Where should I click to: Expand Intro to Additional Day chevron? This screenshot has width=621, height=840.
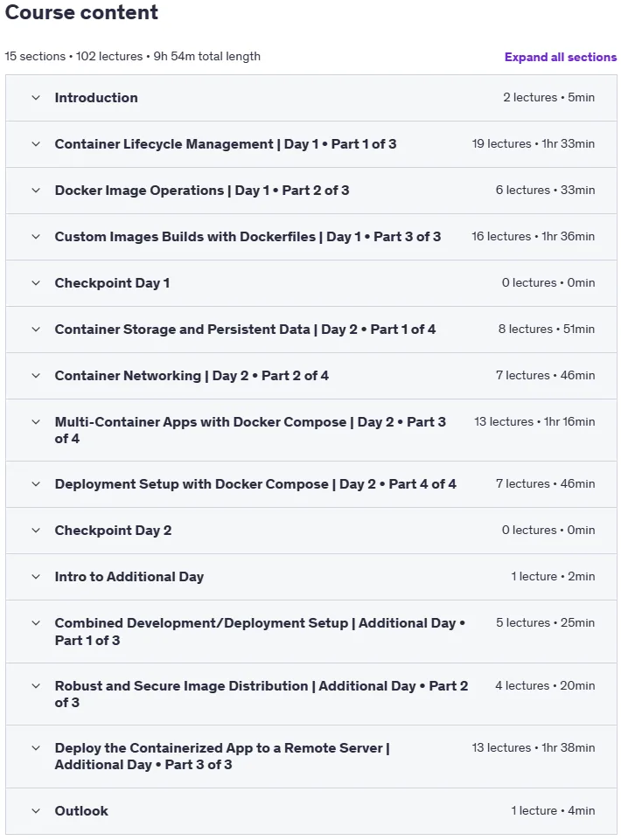point(36,576)
